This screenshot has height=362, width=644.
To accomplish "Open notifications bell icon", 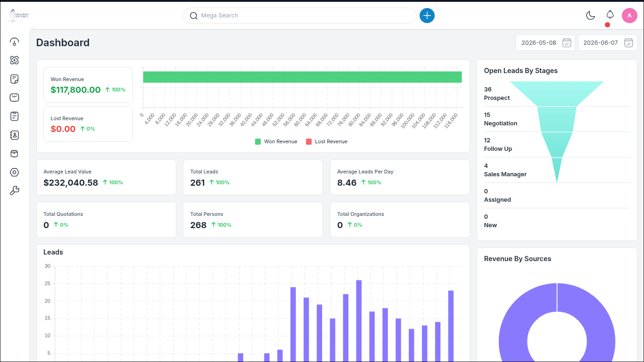I will click(610, 15).
